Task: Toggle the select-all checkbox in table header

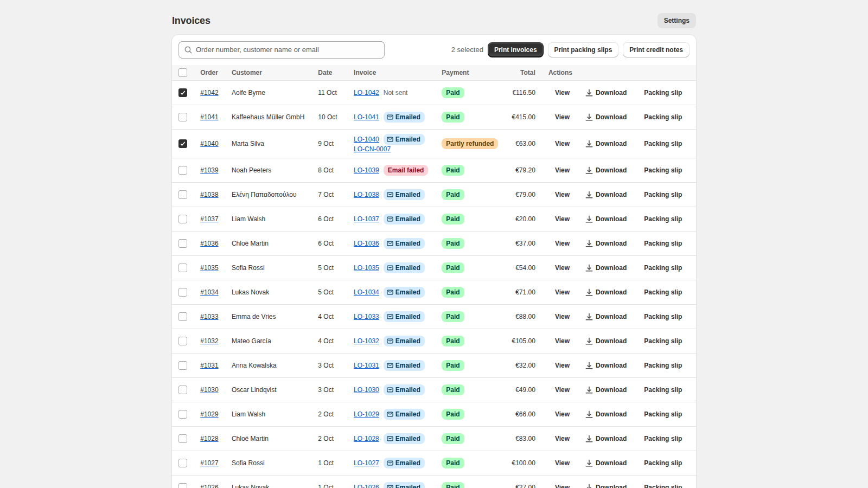Action: pos(183,73)
